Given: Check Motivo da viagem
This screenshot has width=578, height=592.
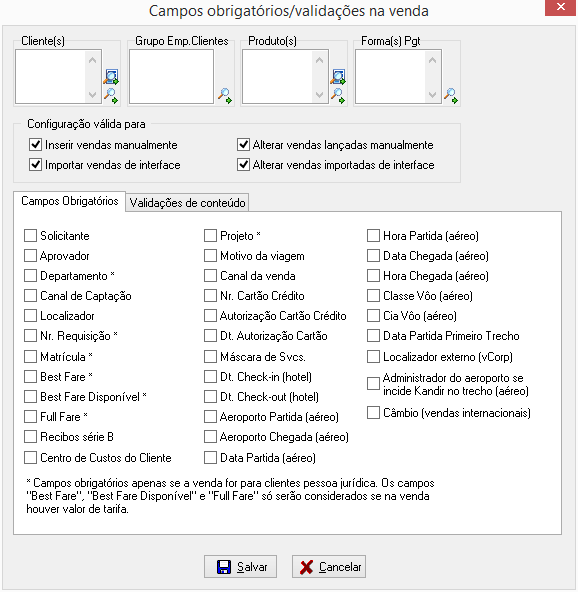Looking at the screenshot, I should pos(210,256).
